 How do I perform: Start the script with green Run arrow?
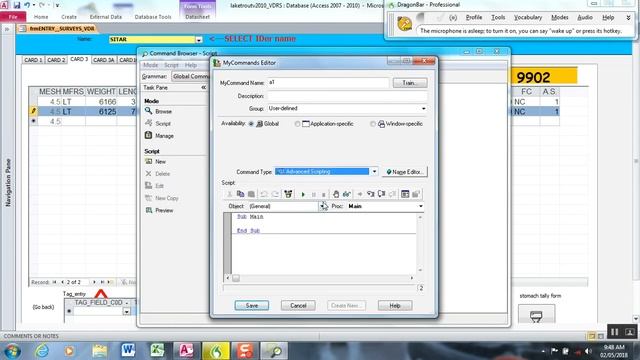[303, 194]
